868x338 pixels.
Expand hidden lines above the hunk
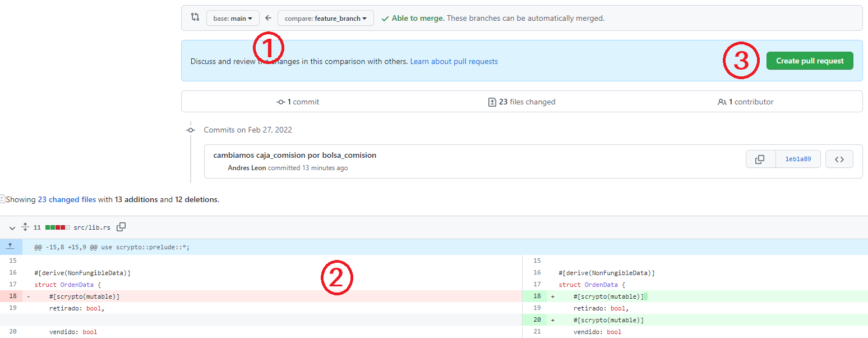click(x=11, y=247)
